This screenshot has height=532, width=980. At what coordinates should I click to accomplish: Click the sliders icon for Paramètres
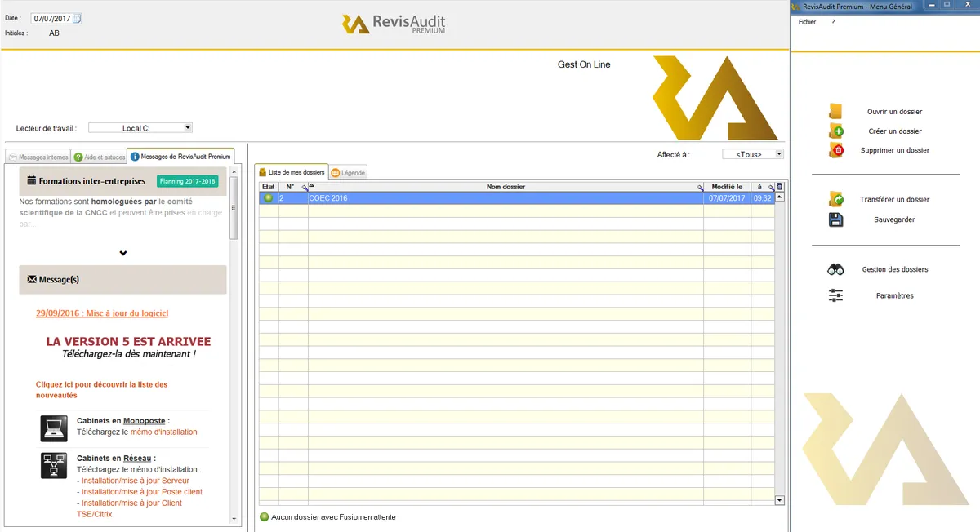click(835, 295)
